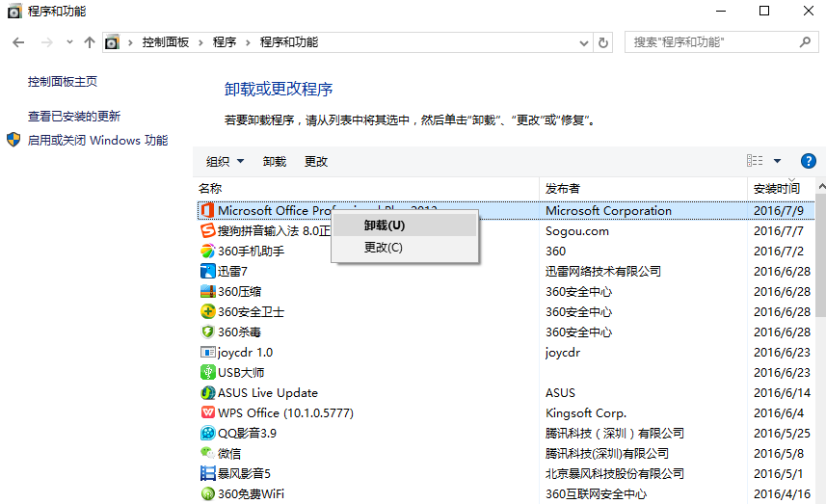Click the search magnifier icon
Screen dimensions: 826x504
click(x=805, y=42)
